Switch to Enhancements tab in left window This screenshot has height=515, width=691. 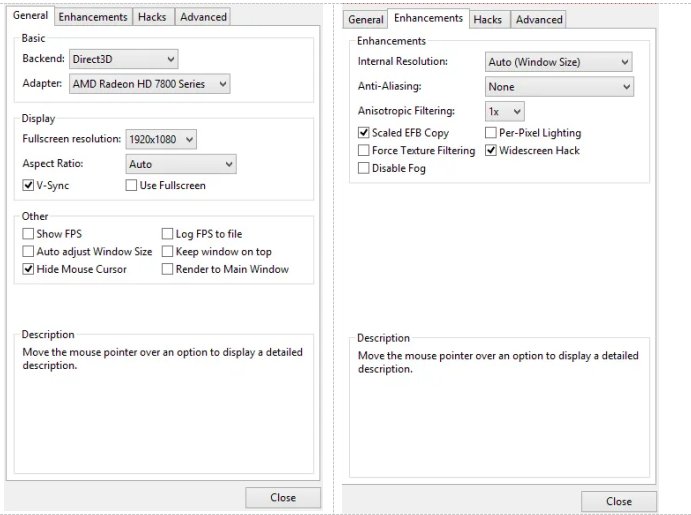pos(93,17)
